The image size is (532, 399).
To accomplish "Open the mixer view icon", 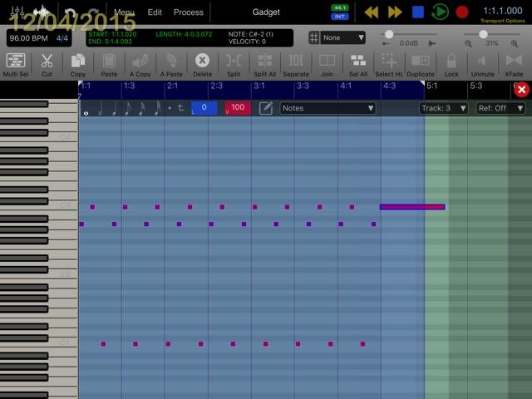I will 17,12.
